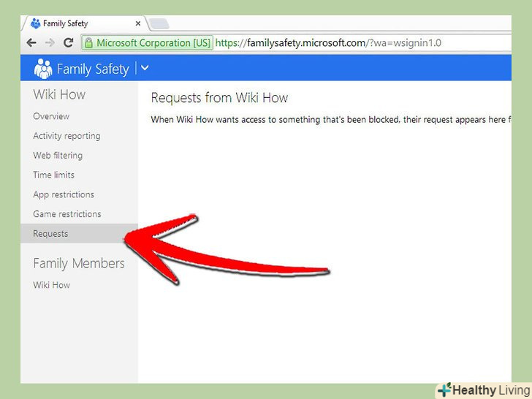
Task: Click the Wiki How sidebar heading
Action: (x=59, y=94)
